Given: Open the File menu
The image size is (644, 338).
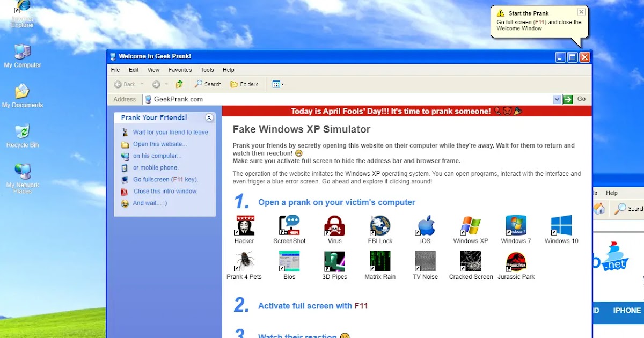Looking at the screenshot, I should coord(115,70).
